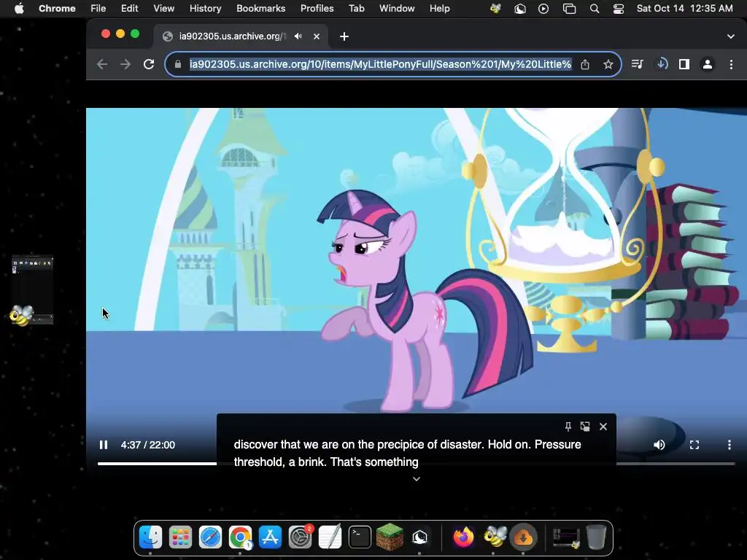Open System Settings from the dock
This screenshot has height=560, width=747.
pos(300,537)
